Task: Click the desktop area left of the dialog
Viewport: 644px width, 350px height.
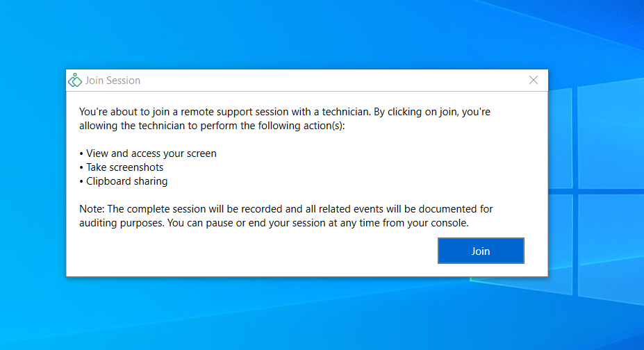Action: tap(31, 174)
